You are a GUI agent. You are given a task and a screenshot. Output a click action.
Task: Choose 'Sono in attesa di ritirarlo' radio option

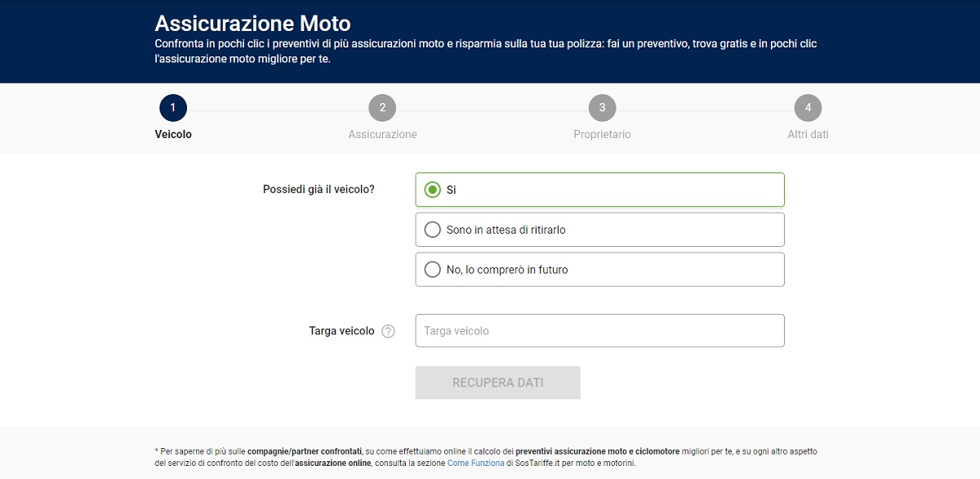click(x=433, y=230)
